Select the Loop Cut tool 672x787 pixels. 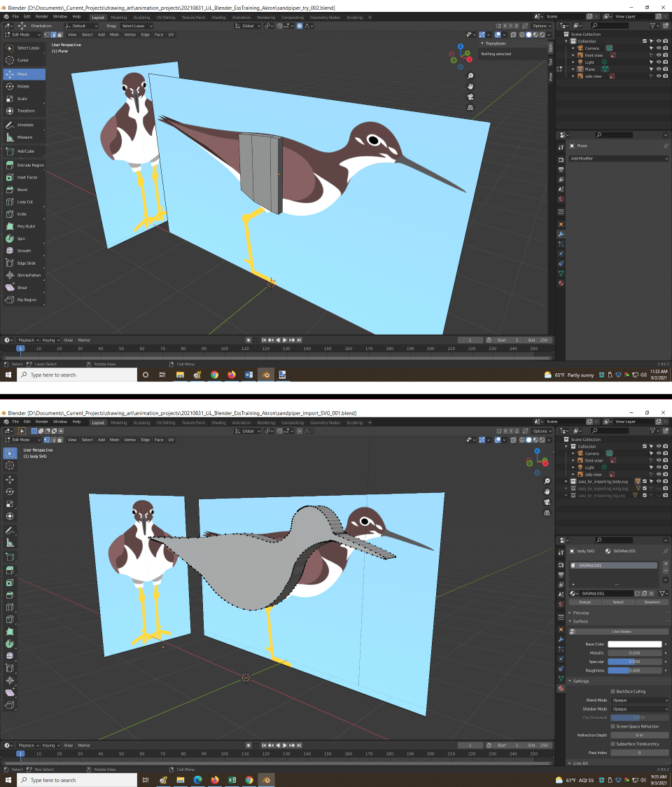21,202
